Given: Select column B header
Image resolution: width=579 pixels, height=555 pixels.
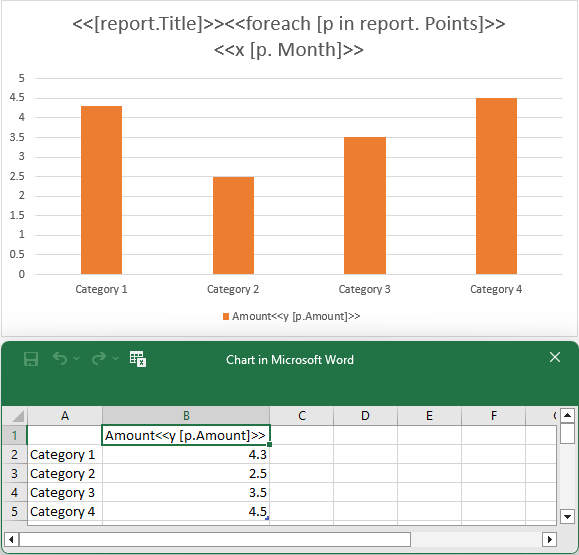Looking at the screenshot, I should (186, 416).
